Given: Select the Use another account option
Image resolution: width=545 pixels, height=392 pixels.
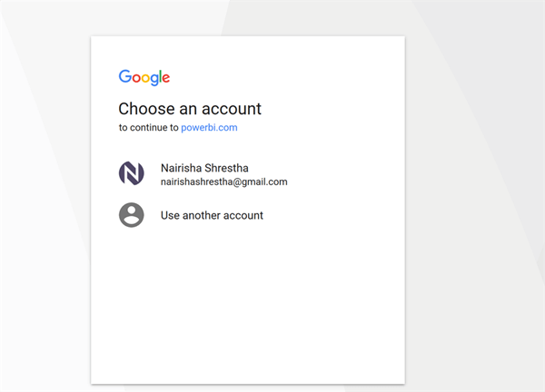Looking at the screenshot, I should 212,215.
